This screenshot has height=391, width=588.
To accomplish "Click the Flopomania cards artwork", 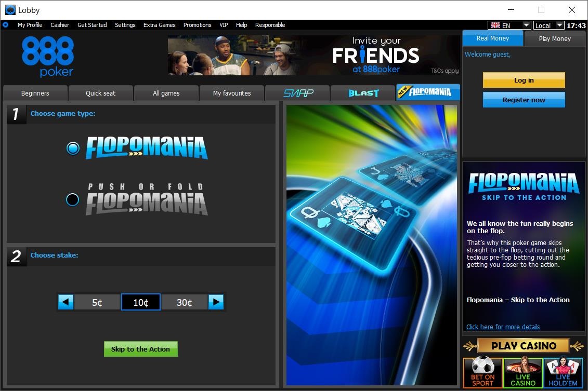I will tap(372, 245).
